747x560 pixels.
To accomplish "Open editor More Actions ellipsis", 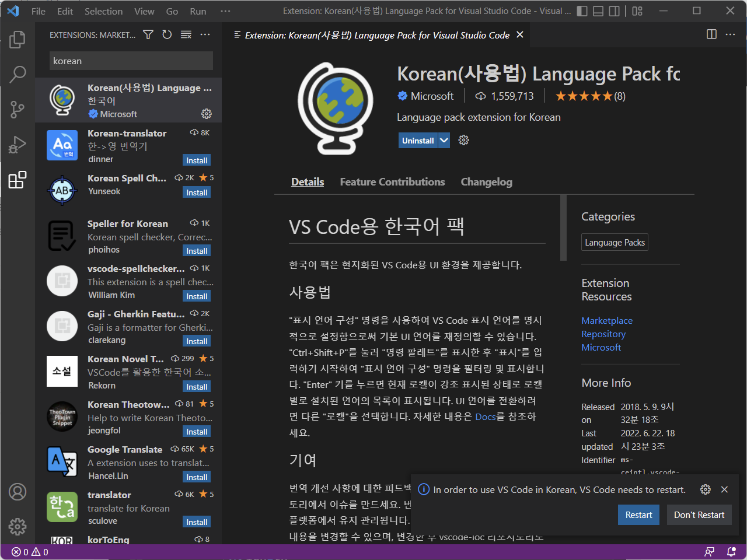I will [x=730, y=34].
